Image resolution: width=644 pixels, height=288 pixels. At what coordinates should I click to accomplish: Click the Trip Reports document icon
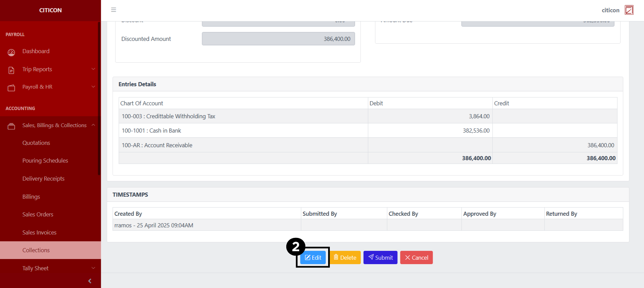pos(11,70)
